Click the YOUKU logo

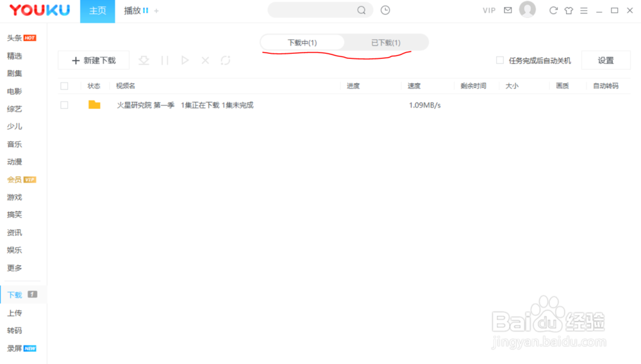tap(40, 10)
